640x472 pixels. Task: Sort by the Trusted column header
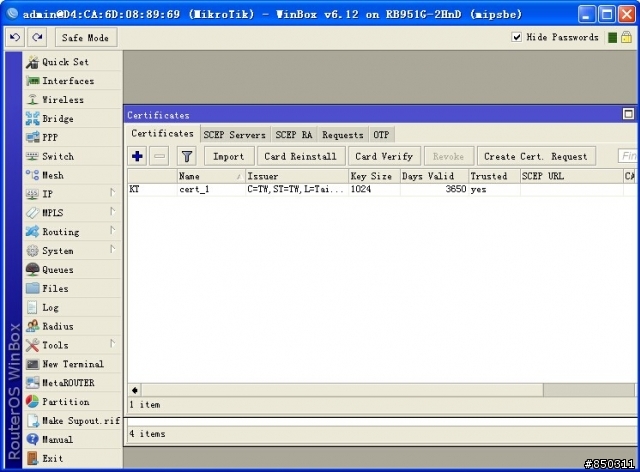tap(494, 176)
